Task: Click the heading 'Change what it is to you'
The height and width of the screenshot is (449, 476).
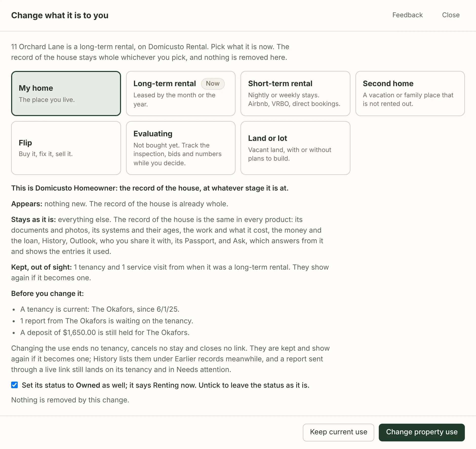Action: (x=60, y=15)
